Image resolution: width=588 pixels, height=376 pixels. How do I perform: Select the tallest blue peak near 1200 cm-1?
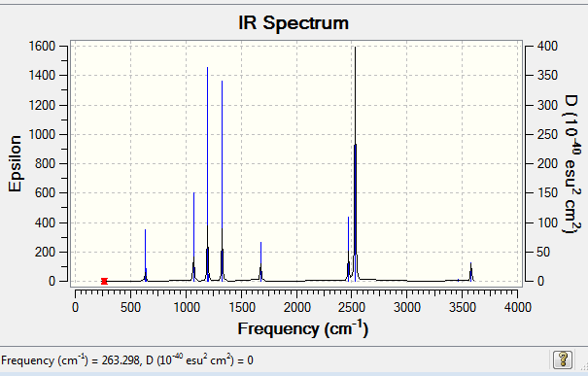(207, 174)
